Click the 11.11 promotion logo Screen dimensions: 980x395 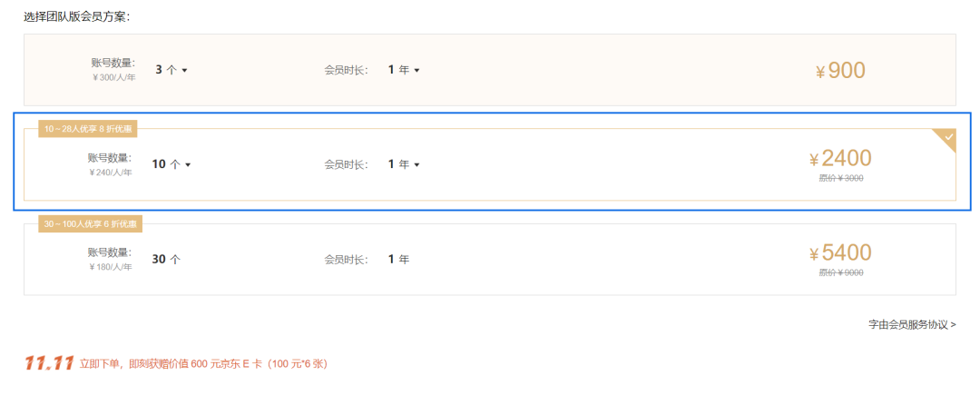(49, 364)
